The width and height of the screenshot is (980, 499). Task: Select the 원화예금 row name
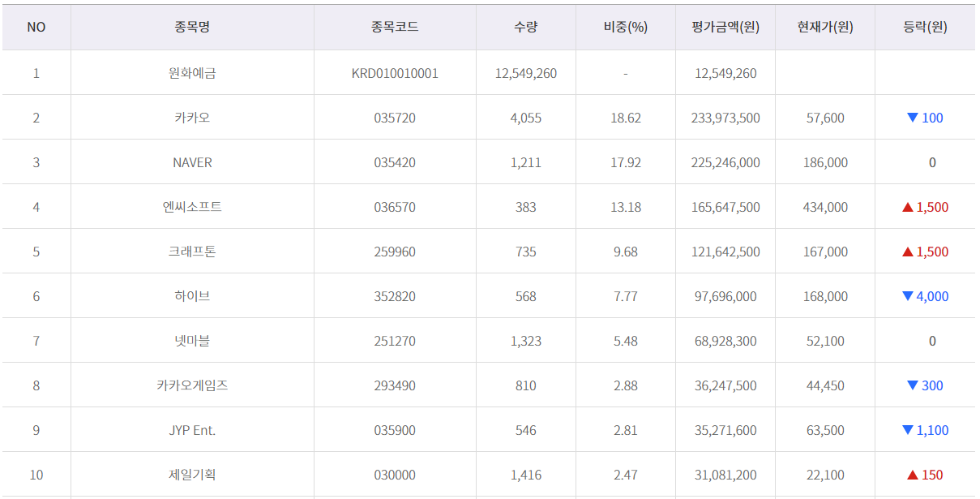tap(192, 73)
